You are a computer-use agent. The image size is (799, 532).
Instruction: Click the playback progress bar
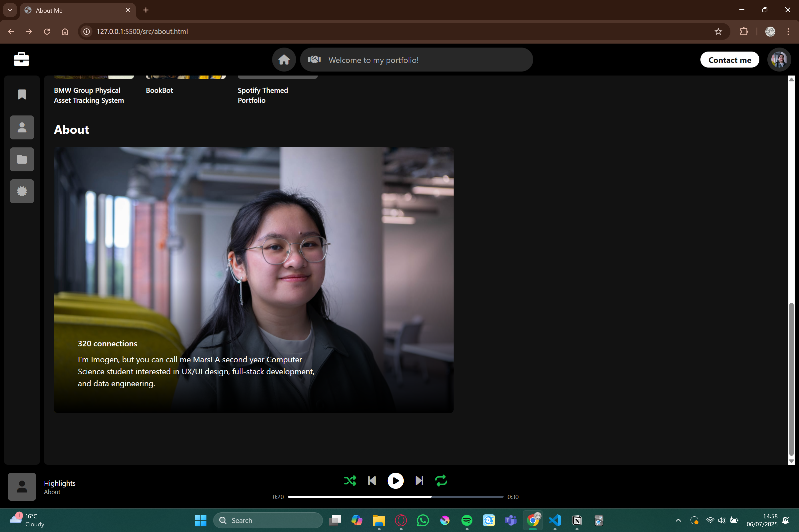point(395,497)
